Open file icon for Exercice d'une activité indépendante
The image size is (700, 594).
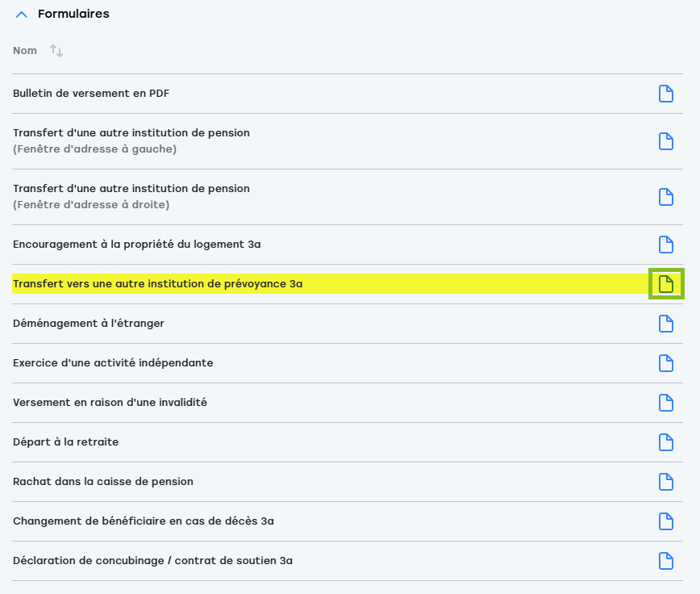pos(666,363)
